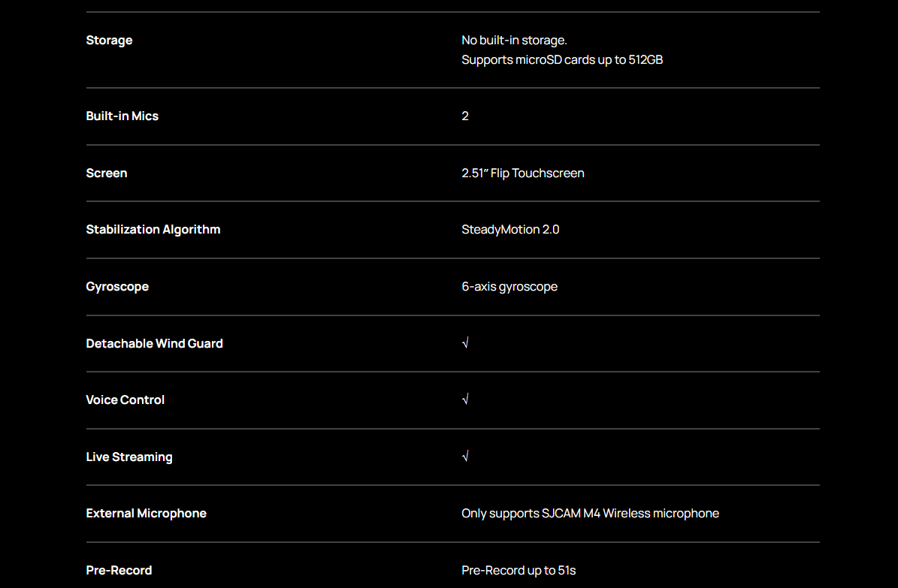Click the Voice Control check mark
This screenshot has height=588, width=898.
465,400
